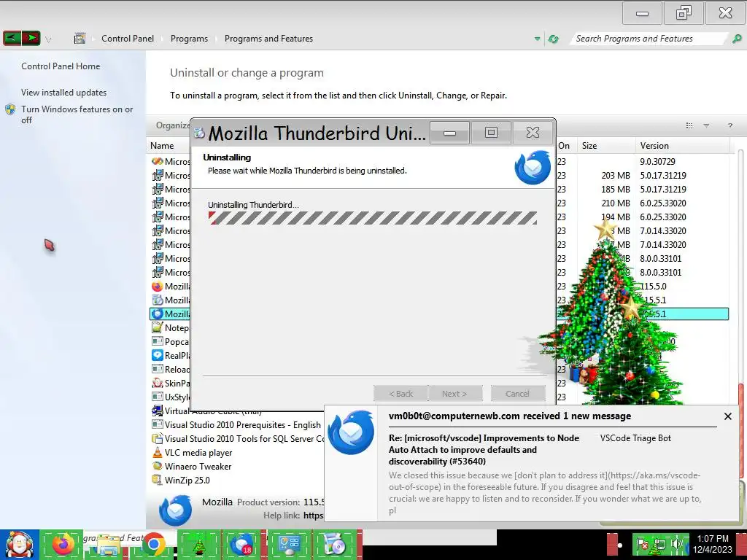The image size is (747, 560).
Task: Select Visual Studio 2010 Tools for SQL Server
Action: click(x=244, y=439)
